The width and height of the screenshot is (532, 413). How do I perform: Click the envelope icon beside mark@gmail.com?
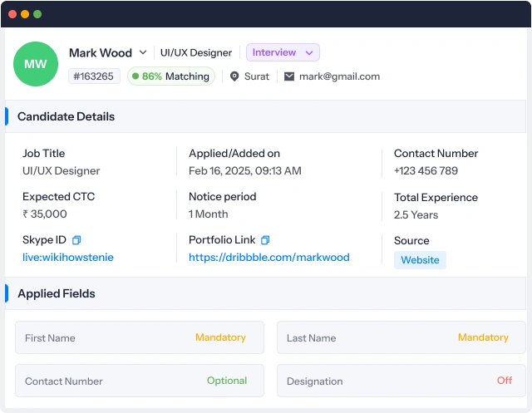pyautogui.click(x=289, y=76)
